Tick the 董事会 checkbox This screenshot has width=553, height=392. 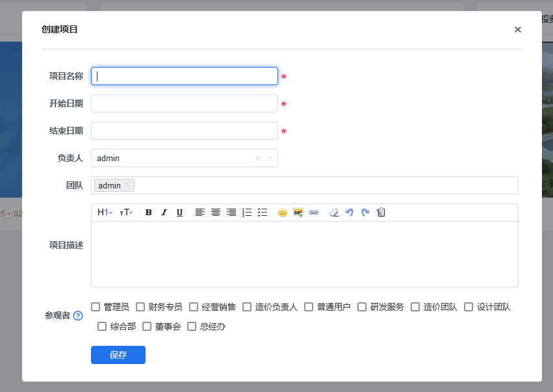[147, 326]
